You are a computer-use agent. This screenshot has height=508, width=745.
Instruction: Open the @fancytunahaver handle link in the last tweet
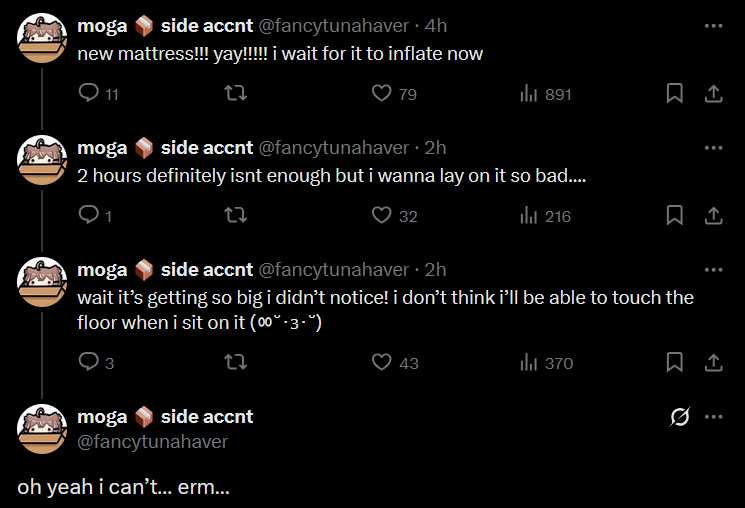point(153,441)
